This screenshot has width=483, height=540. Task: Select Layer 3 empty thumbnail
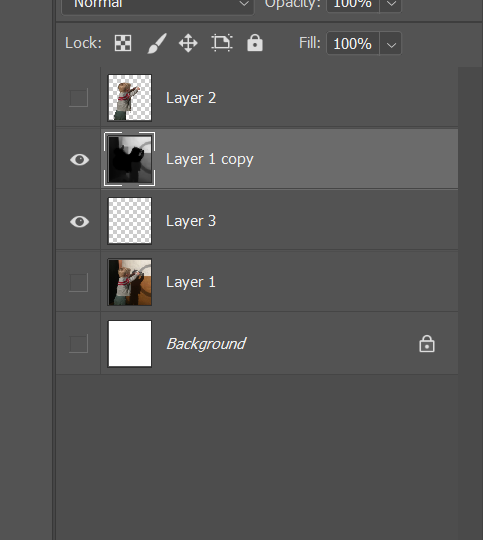[x=130, y=221]
